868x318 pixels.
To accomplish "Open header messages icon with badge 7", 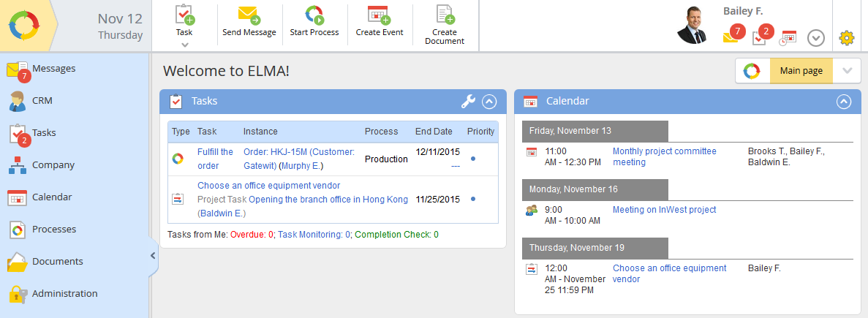I will (x=733, y=35).
